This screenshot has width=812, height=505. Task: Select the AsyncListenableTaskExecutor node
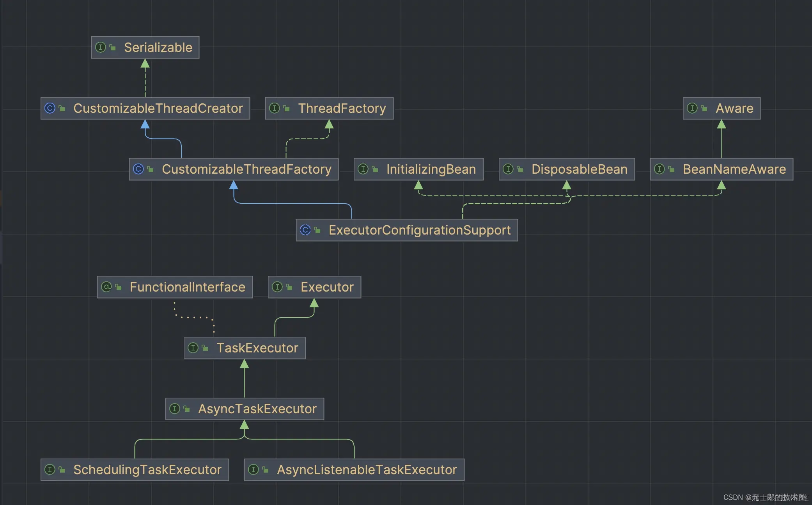click(367, 469)
